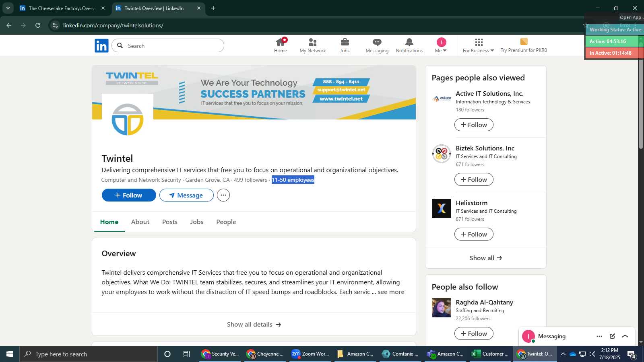Open more options ellipsis for Twintel

click(223, 195)
